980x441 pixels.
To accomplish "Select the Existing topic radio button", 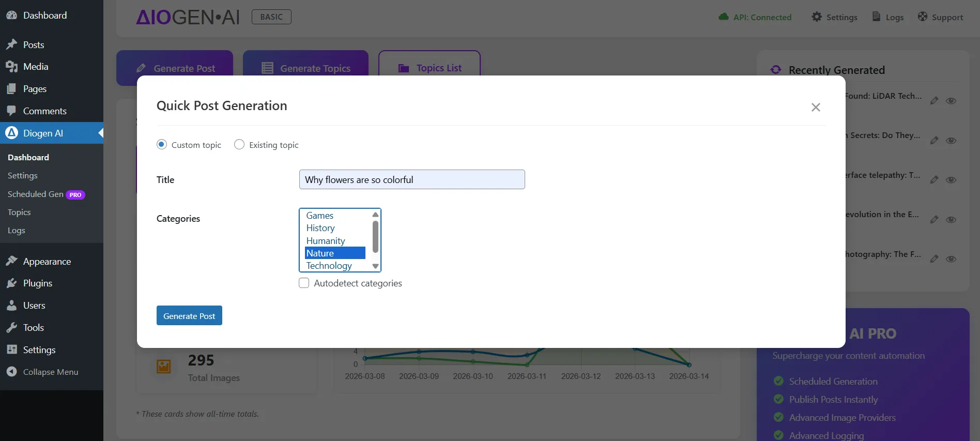I will pos(239,145).
